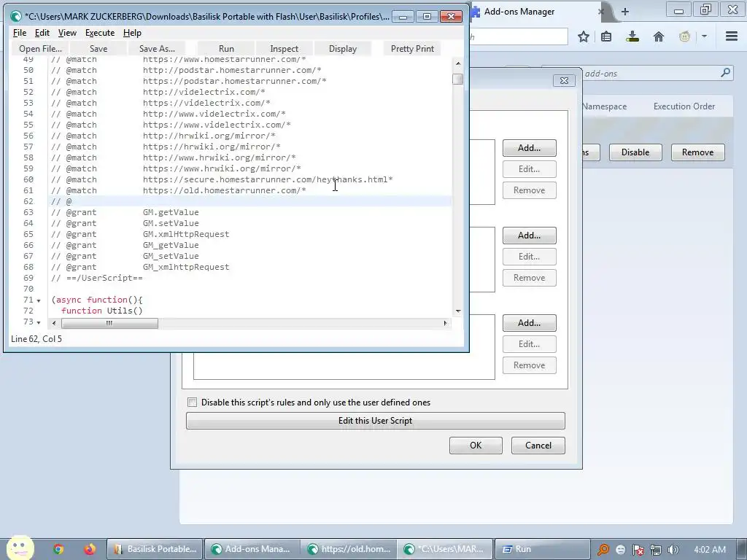Click the Display toolbar button
The width and height of the screenshot is (747, 560).
(x=343, y=49)
